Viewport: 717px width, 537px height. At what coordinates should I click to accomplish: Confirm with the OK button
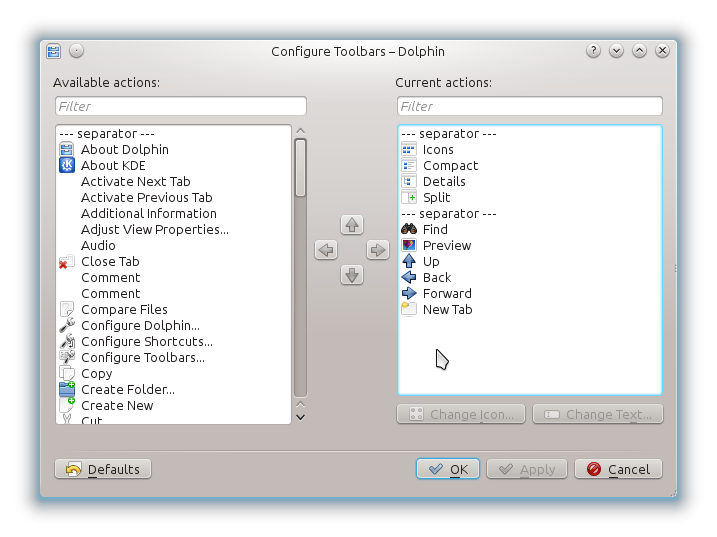[448, 469]
